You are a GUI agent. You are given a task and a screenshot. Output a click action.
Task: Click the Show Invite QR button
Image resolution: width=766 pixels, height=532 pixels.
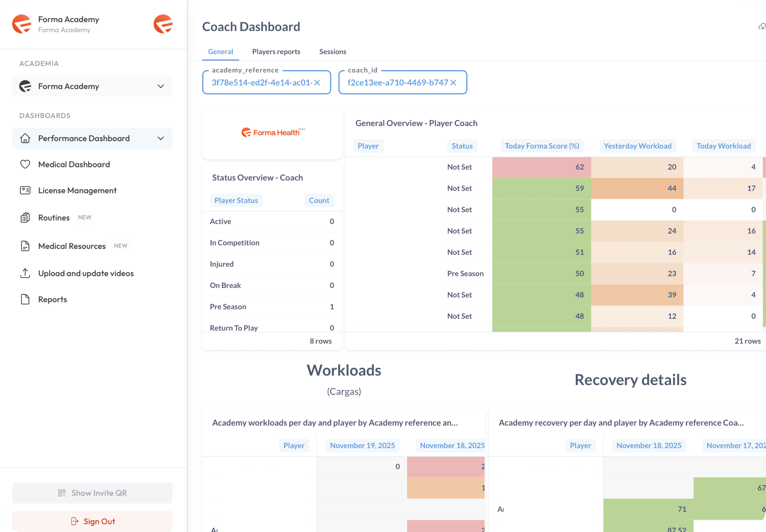click(x=92, y=493)
